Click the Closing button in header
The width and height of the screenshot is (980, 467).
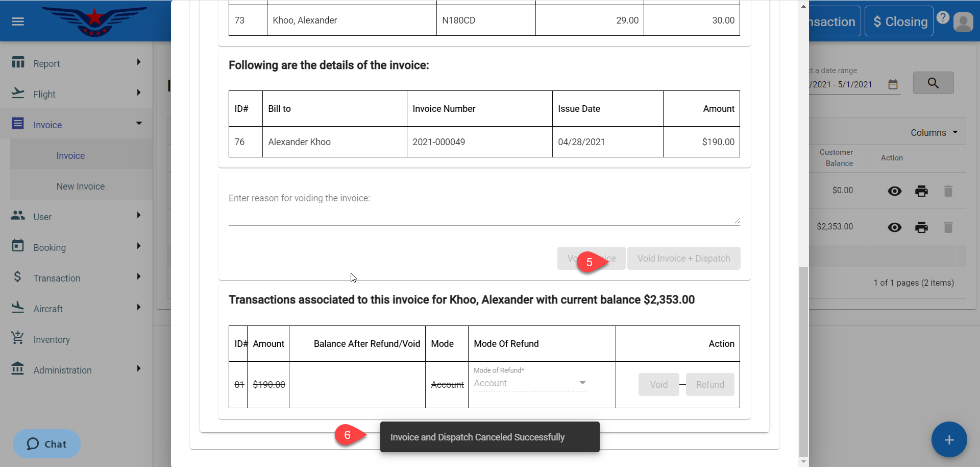[899, 21]
